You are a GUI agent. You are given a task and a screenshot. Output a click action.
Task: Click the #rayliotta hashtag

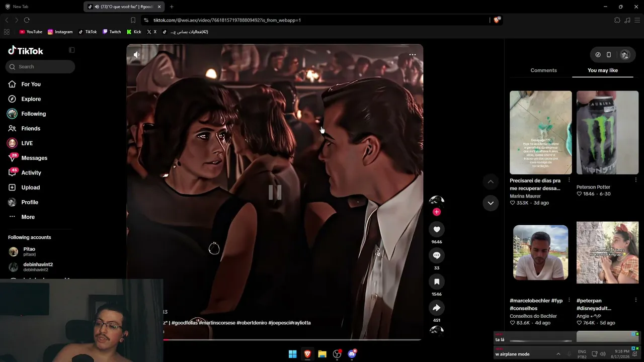coord(300,323)
